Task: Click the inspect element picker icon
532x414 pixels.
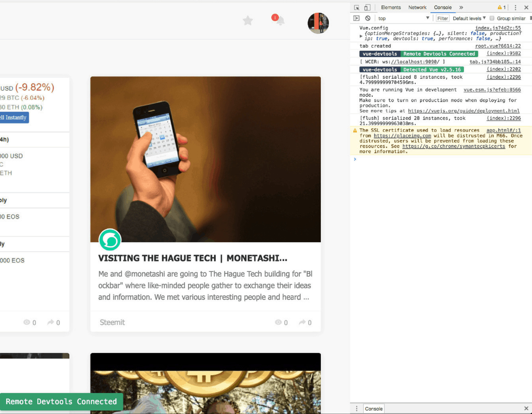Action: (357, 8)
